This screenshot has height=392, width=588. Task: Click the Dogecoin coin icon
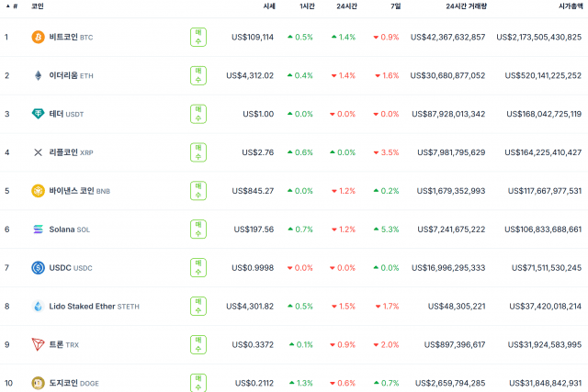pos(38,383)
